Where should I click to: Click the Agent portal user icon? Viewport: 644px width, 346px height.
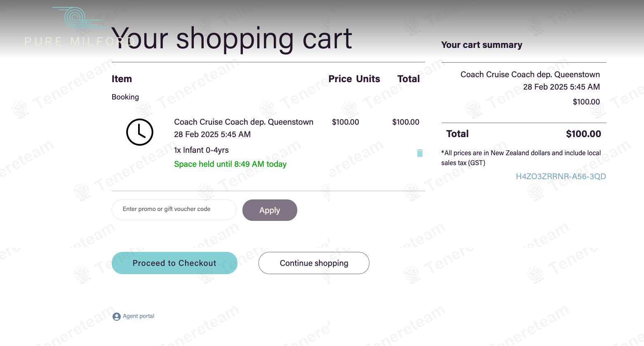pyautogui.click(x=117, y=317)
